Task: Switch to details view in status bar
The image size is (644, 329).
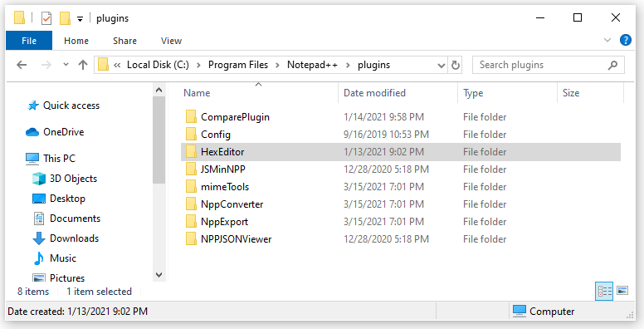Action: coord(604,291)
